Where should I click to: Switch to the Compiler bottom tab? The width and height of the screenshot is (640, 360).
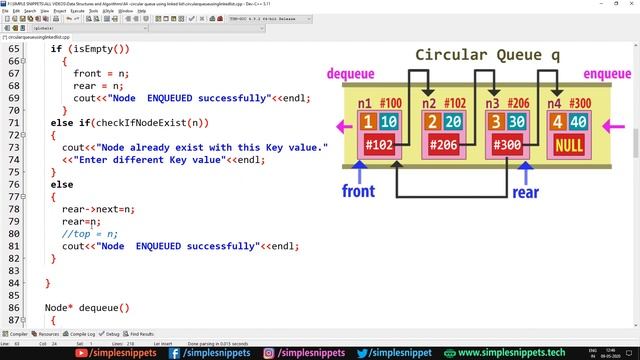15,334
